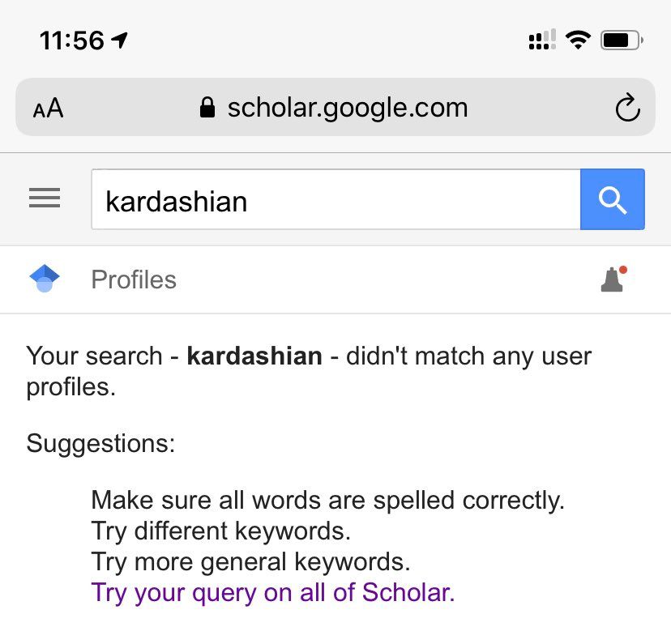This screenshot has height=644, width=671.
Task: Click the bold kardashian term in message
Action: pos(254,356)
